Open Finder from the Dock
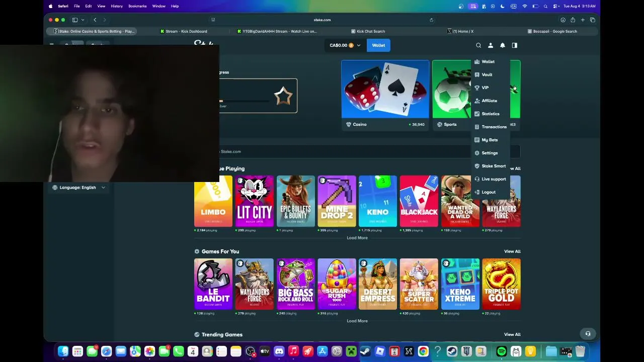 (x=63, y=351)
